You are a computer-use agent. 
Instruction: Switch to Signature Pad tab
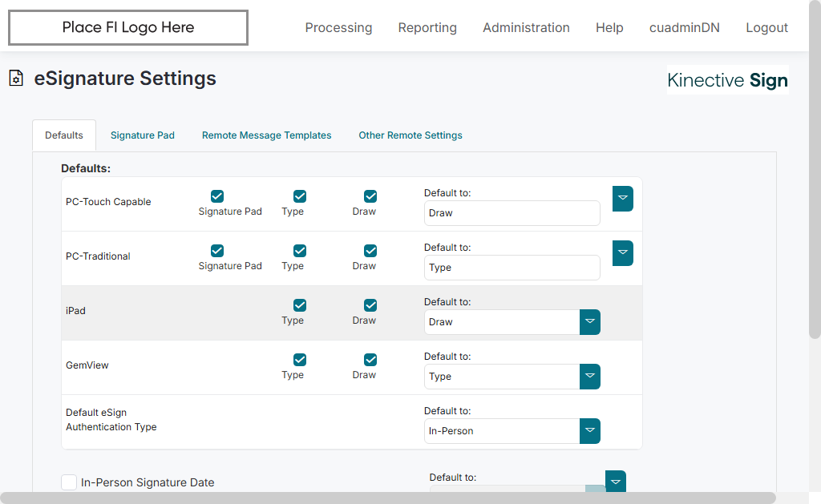143,135
